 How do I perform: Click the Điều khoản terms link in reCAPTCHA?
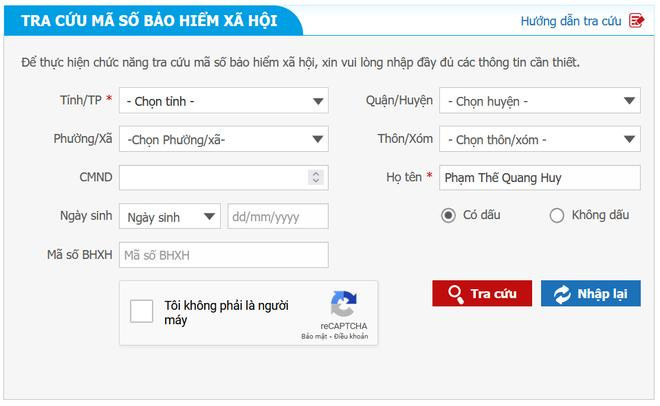[x=351, y=336]
